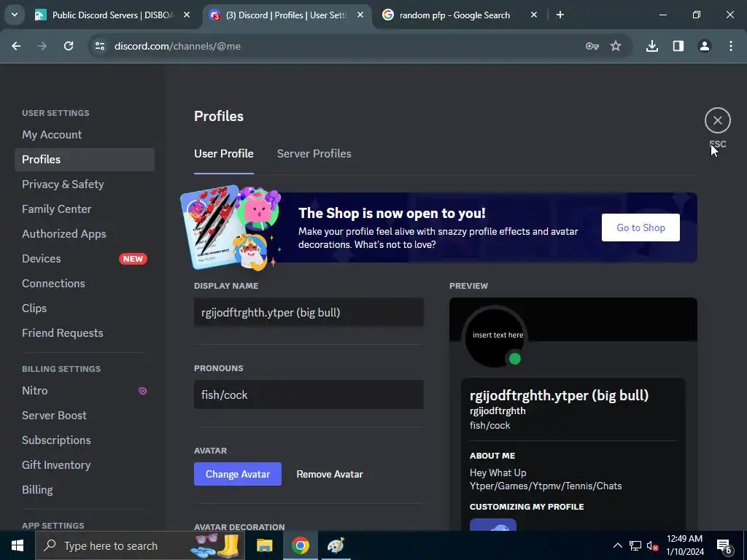Image resolution: width=747 pixels, height=560 pixels.
Task: Open Privacy & Safety settings
Action: (x=85, y=184)
